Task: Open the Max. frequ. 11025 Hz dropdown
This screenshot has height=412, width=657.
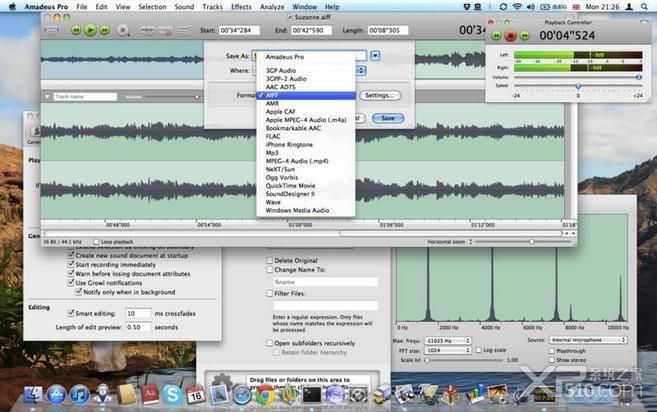Action: pos(448,340)
